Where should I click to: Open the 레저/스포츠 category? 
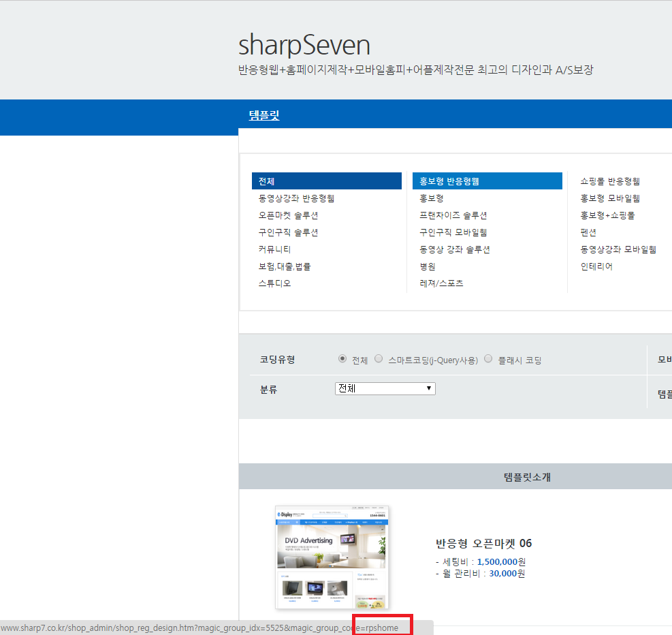(x=441, y=283)
